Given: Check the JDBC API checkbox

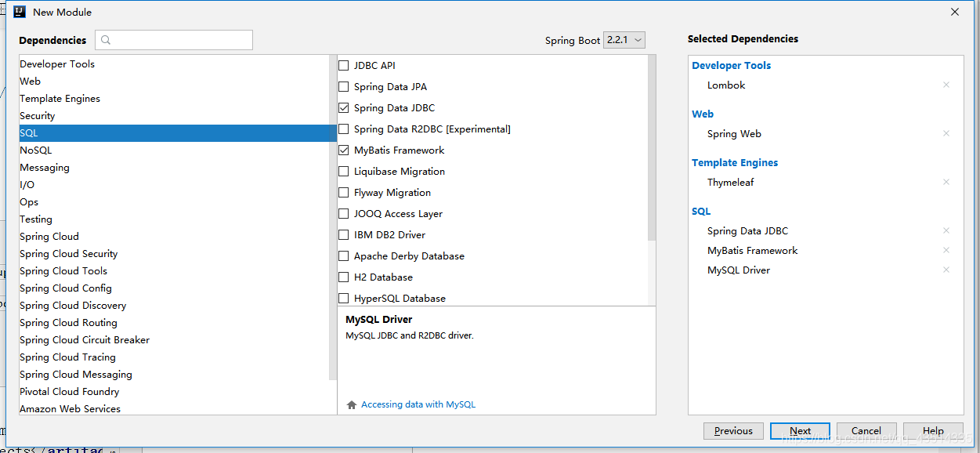Looking at the screenshot, I should point(343,65).
